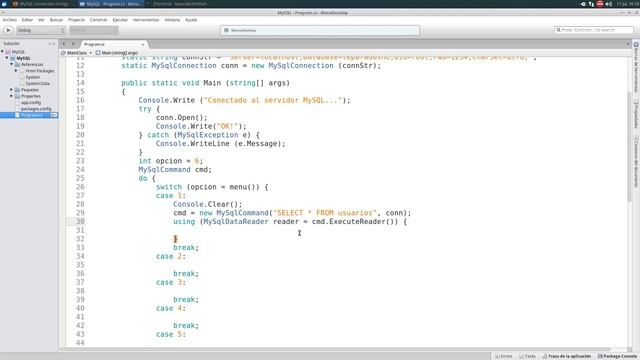This screenshot has height=360, width=640.
Task: Click the MySQL solution icon
Action: pos(8,52)
